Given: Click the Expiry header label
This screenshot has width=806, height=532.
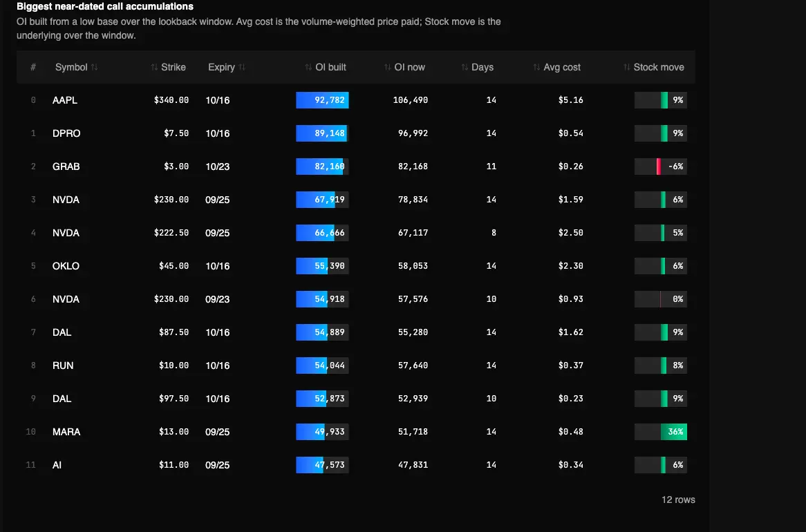Looking at the screenshot, I should coord(222,67).
